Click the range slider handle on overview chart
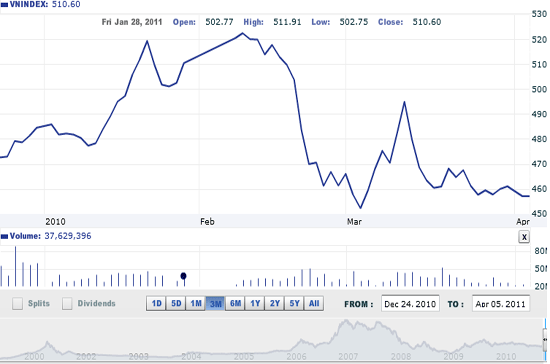The width and height of the screenshot is (550, 364). (x=545, y=339)
